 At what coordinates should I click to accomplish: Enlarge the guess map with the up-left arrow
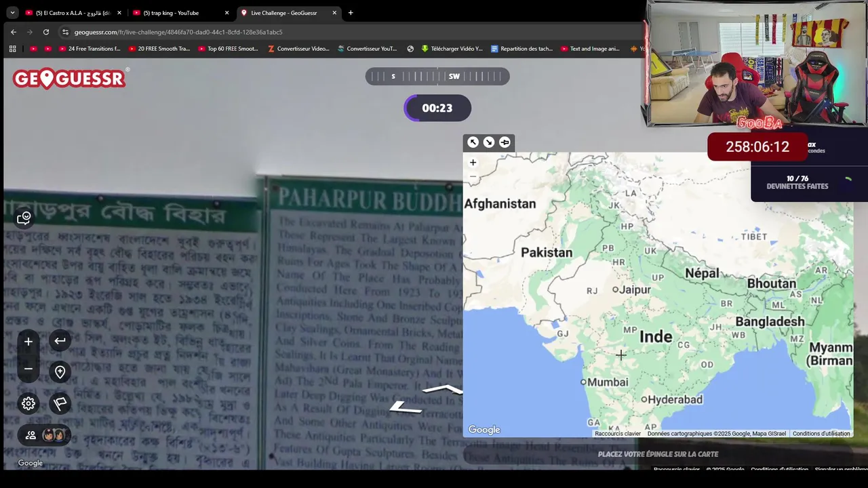(473, 142)
